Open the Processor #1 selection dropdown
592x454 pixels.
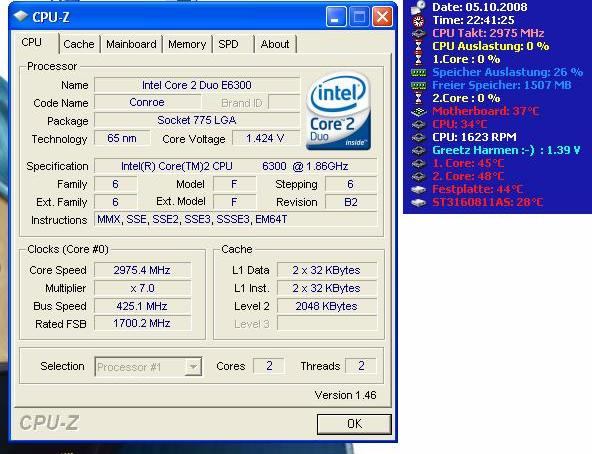click(148, 367)
